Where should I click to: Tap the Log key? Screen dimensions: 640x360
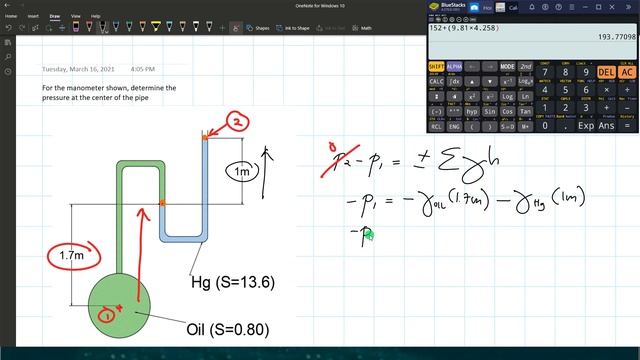click(x=507, y=97)
